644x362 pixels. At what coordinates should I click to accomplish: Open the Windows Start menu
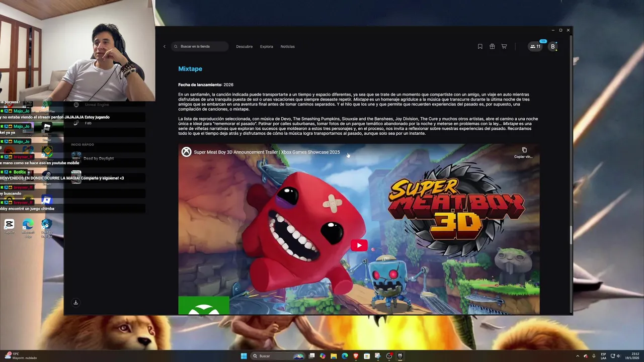tap(244, 356)
